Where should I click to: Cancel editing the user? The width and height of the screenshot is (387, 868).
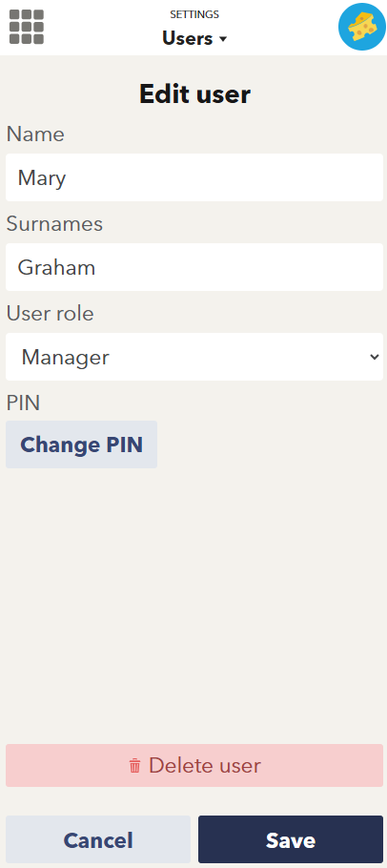pyautogui.click(x=98, y=839)
